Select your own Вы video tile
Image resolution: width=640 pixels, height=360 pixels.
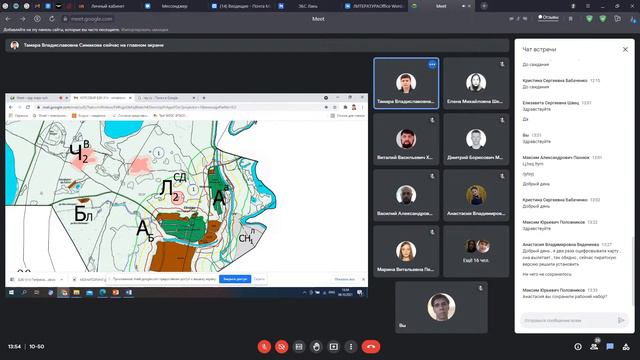click(x=441, y=307)
